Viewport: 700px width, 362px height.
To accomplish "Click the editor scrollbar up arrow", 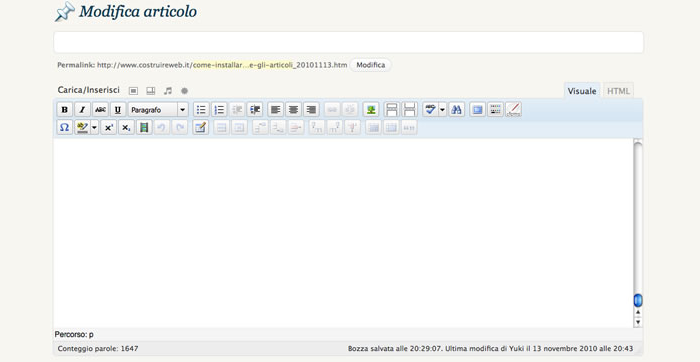I will pyautogui.click(x=638, y=312).
